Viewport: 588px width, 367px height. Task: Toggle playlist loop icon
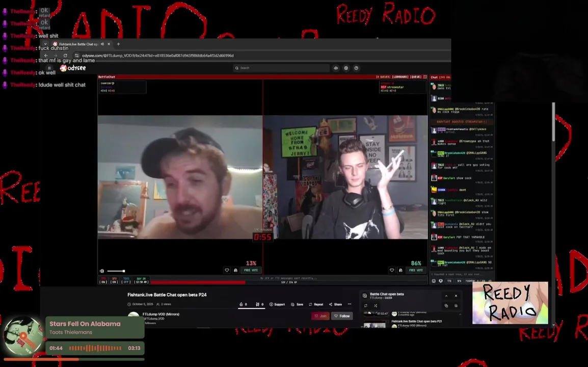[x=366, y=306]
